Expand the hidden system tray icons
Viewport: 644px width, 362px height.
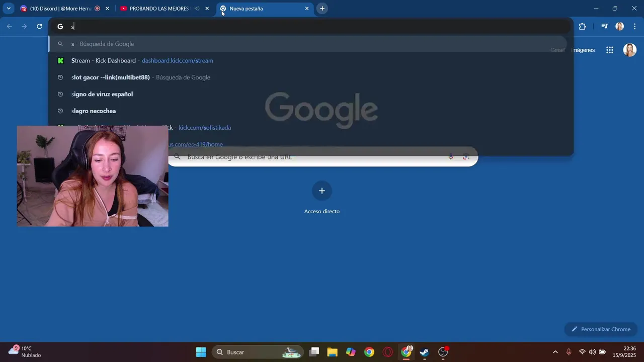[555, 352]
